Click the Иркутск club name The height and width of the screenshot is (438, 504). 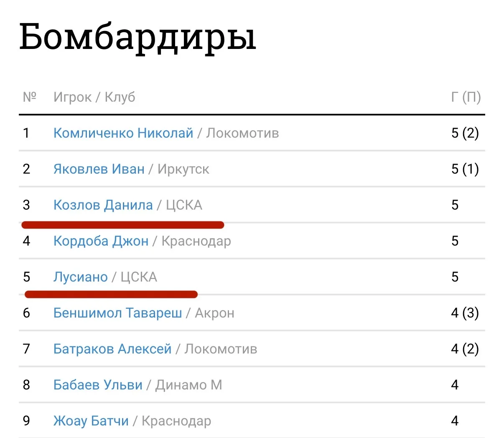(183, 169)
